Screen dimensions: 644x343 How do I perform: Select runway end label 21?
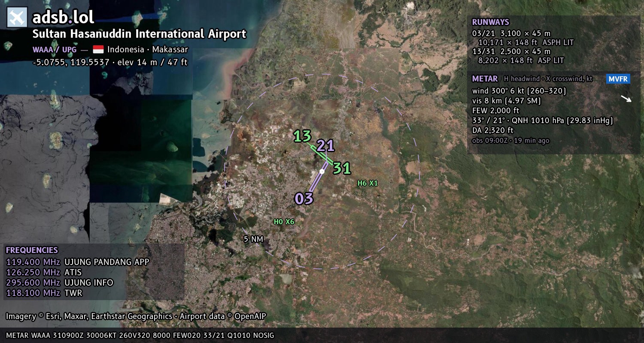(x=325, y=146)
